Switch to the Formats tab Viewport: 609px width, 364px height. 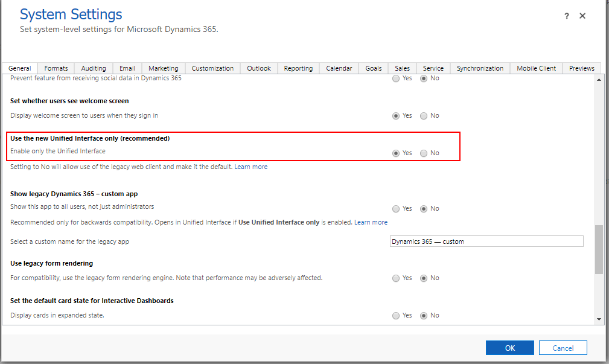click(56, 68)
